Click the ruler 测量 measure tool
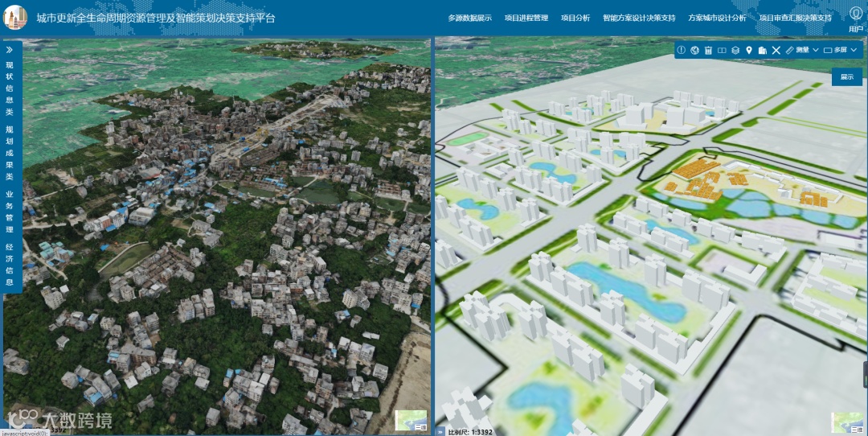The height and width of the screenshot is (436, 868). point(797,51)
